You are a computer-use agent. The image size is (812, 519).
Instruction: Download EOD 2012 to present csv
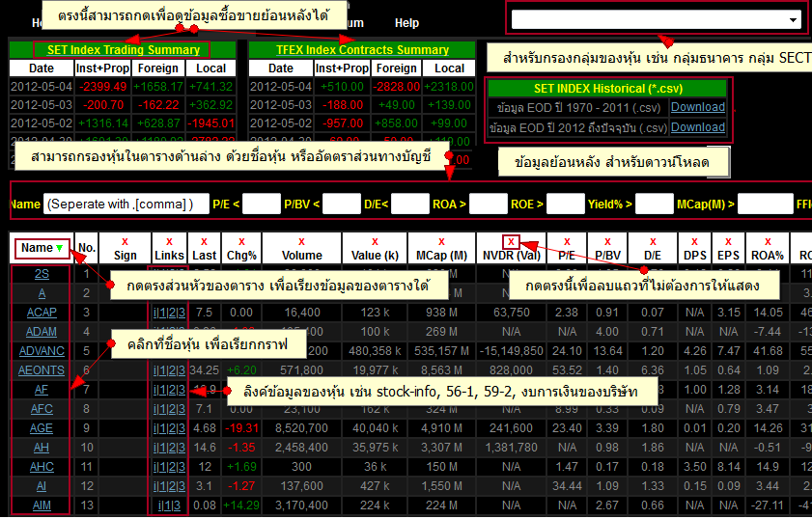[x=697, y=127]
